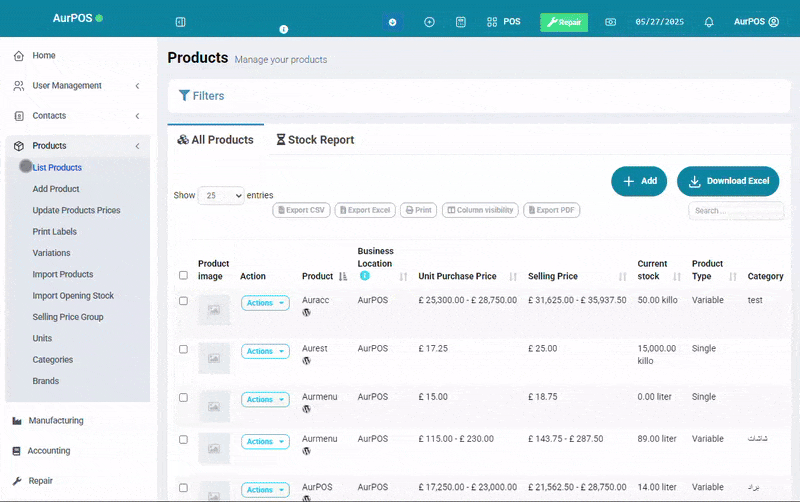Open the AurPOS user profile menu
800x502 pixels.
pos(756,21)
